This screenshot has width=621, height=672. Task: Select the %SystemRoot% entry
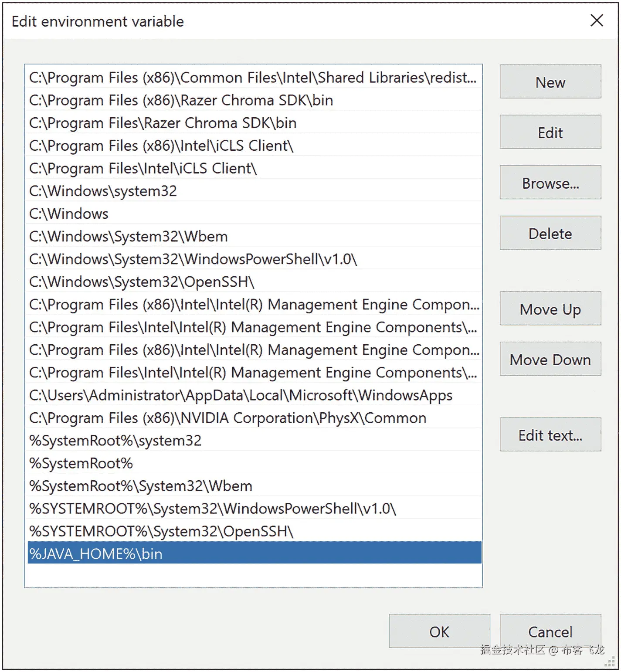click(255, 463)
